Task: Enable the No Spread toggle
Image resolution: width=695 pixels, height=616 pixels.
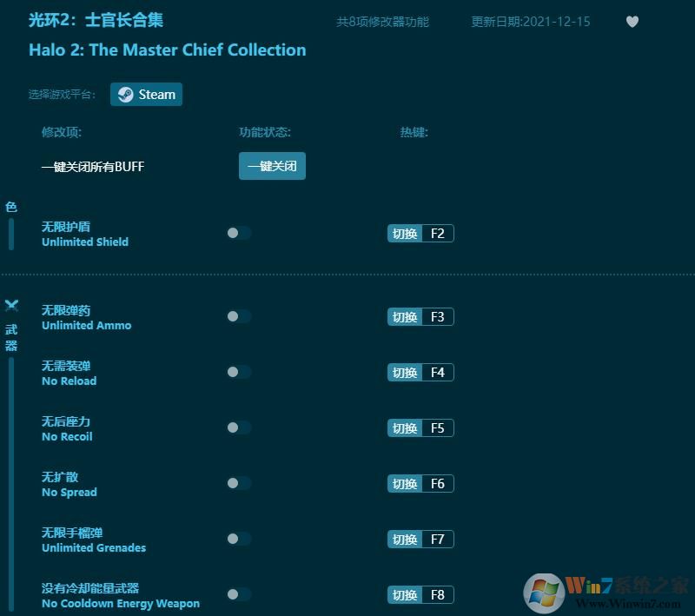Action: [x=237, y=483]
